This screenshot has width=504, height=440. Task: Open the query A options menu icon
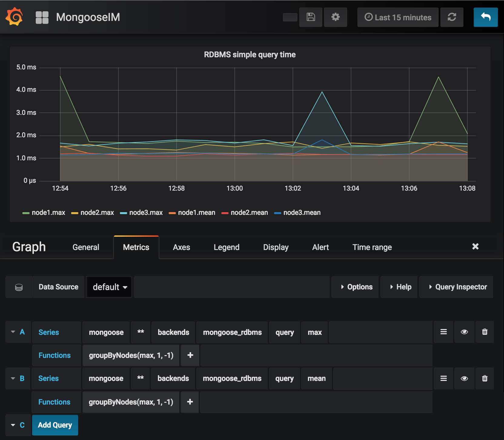[x=443, y=332]
